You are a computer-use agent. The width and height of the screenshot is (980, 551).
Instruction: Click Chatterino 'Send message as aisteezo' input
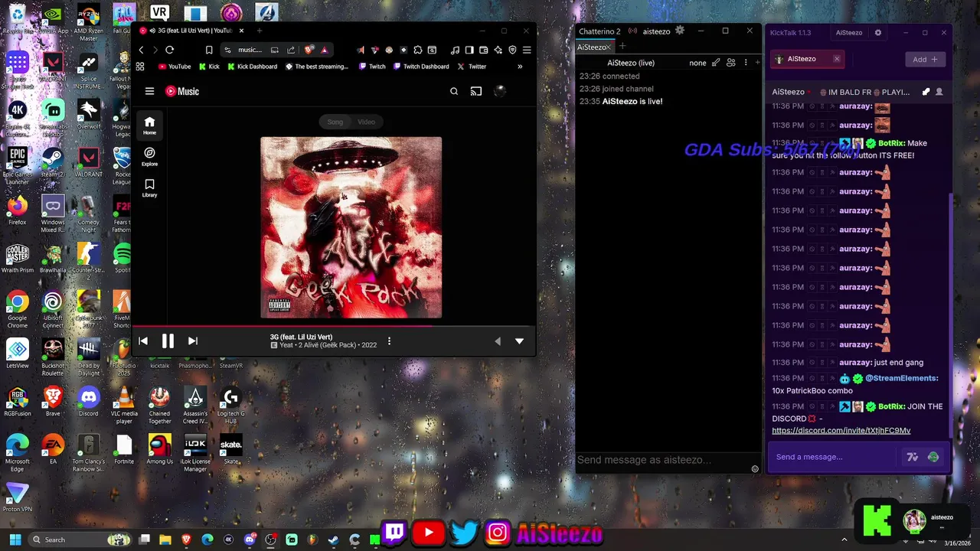(x=662, y=460)
